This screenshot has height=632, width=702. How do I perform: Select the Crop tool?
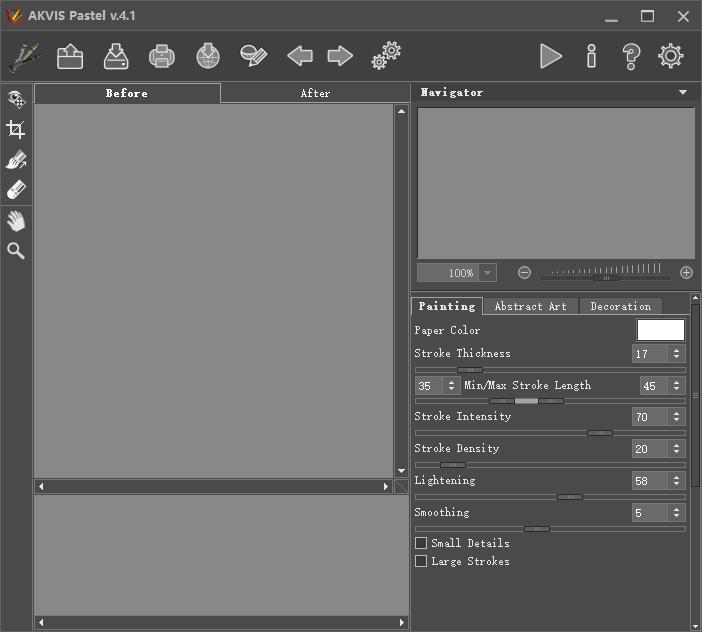tap(16, 129)
